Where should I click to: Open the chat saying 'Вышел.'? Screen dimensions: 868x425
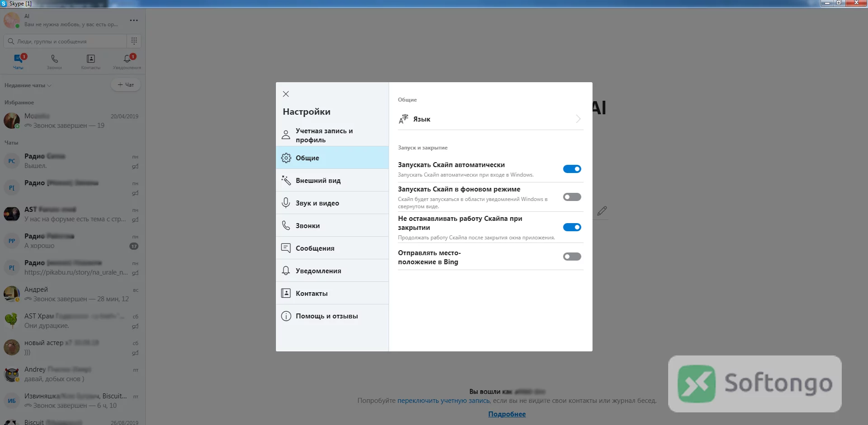[x=72, y=161]
